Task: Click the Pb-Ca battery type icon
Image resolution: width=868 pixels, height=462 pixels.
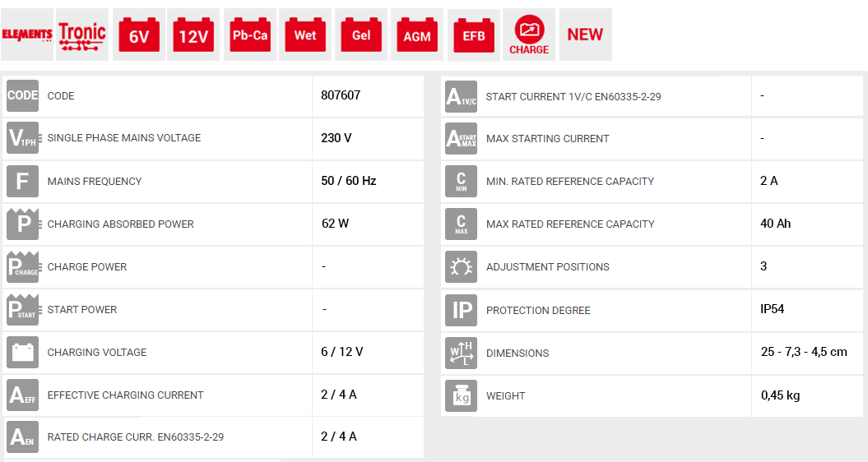Action: tap(249, 35)
